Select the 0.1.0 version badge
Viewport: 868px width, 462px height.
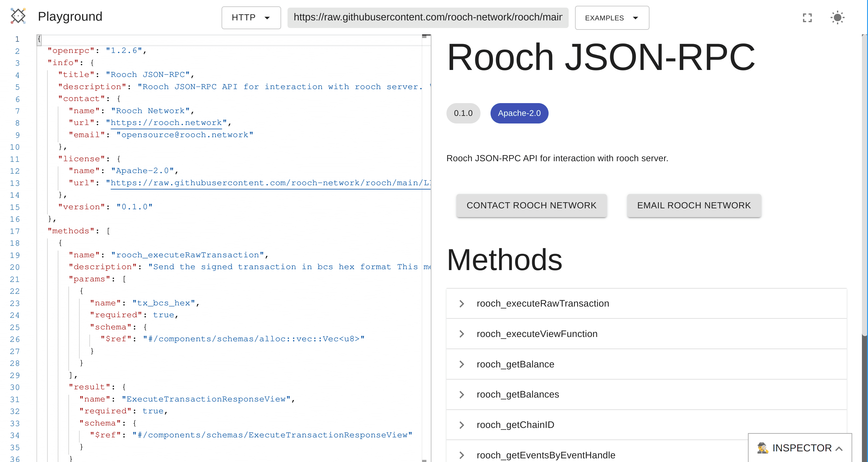pyautogui.click(x=463, y=113)
